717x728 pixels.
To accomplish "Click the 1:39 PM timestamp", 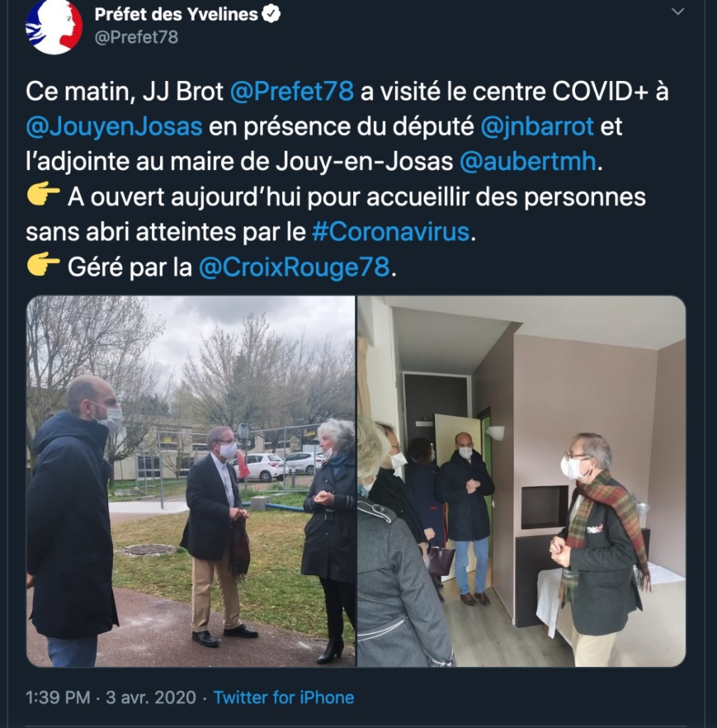I will [58, 697].
